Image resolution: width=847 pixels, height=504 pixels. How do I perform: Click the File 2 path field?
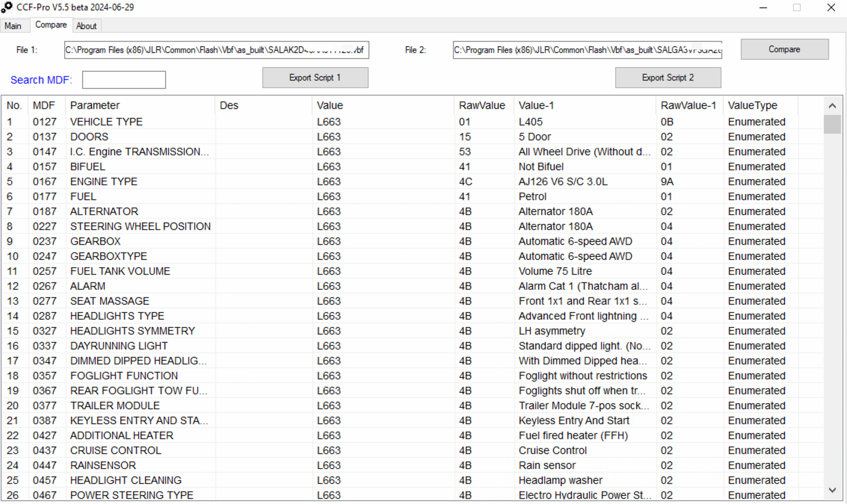pyautogui.click(x=587, y=50)
